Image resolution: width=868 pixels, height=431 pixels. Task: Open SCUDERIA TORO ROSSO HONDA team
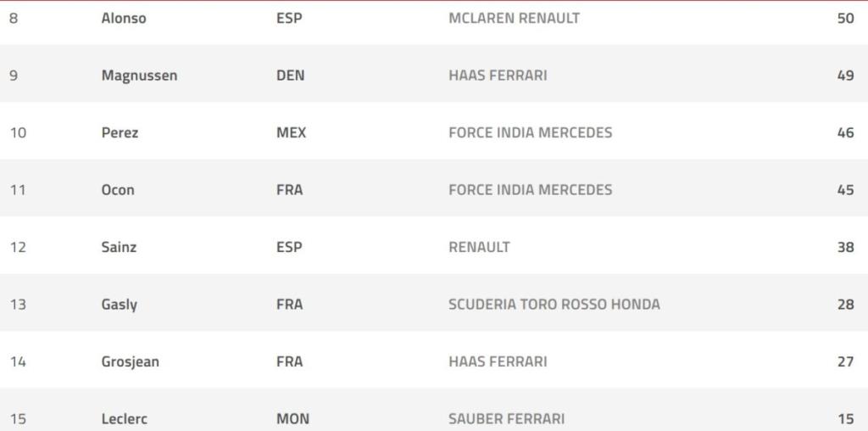[554, 305]
